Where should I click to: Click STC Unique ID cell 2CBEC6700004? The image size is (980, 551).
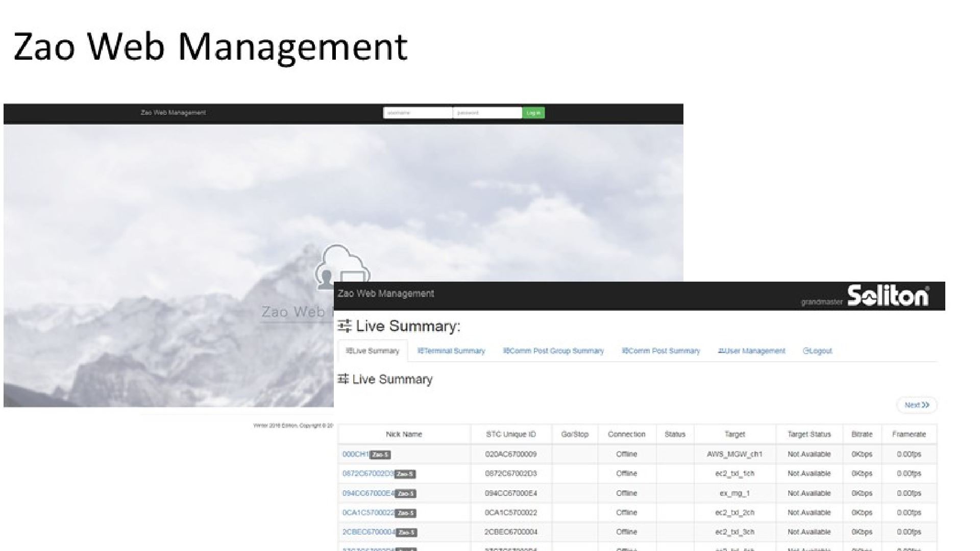pyautogui.click(x=511, y=532)
